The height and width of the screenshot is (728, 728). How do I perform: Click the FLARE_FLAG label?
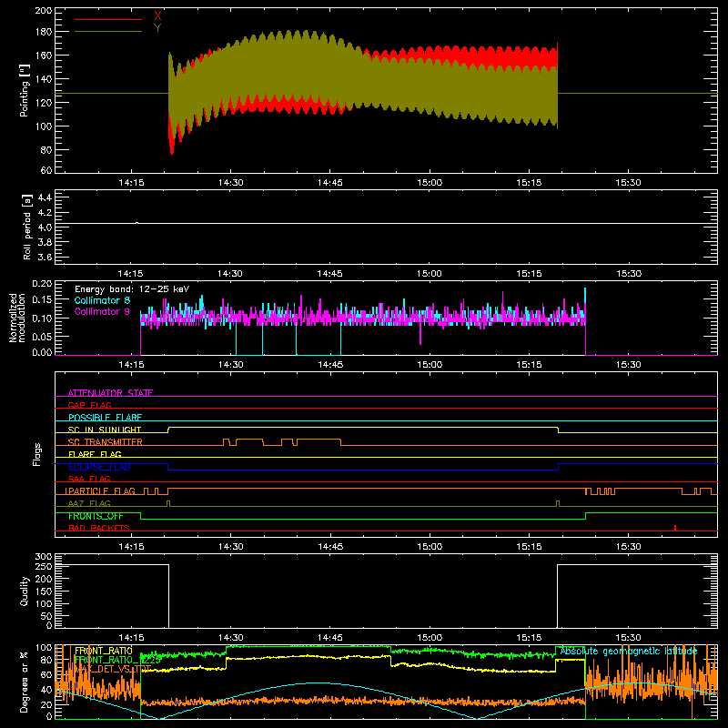[x=95, y=454]
